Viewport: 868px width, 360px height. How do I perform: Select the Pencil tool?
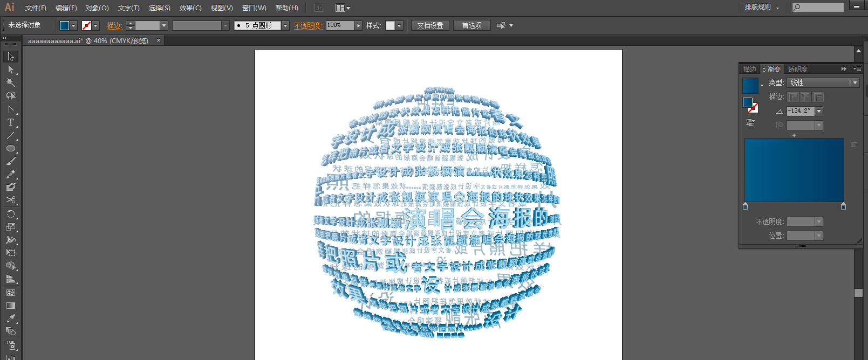(11, 174)
